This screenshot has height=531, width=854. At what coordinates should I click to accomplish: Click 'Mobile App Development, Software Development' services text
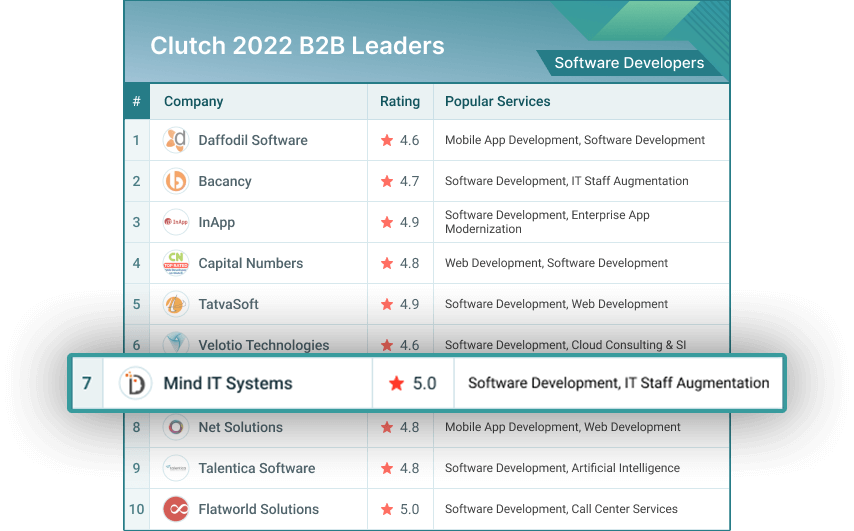(575, 140)
